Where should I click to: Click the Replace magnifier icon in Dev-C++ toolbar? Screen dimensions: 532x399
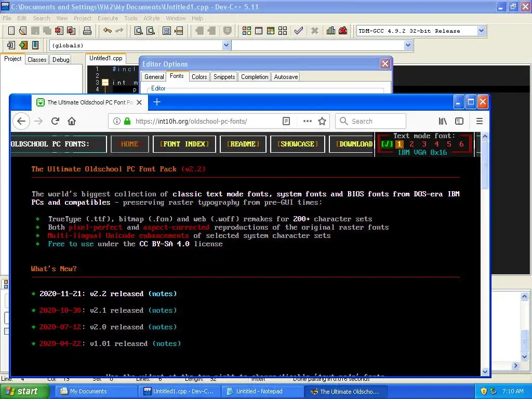pos(150,31)
